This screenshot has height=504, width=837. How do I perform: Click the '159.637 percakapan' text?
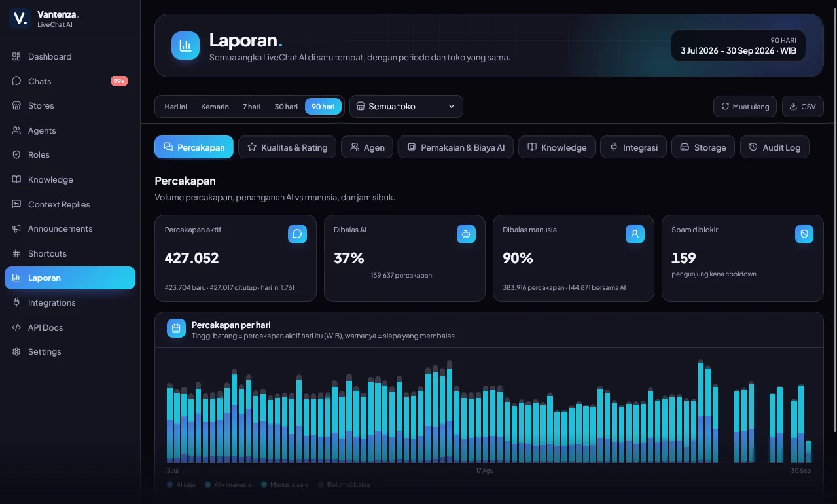(401, 276)
